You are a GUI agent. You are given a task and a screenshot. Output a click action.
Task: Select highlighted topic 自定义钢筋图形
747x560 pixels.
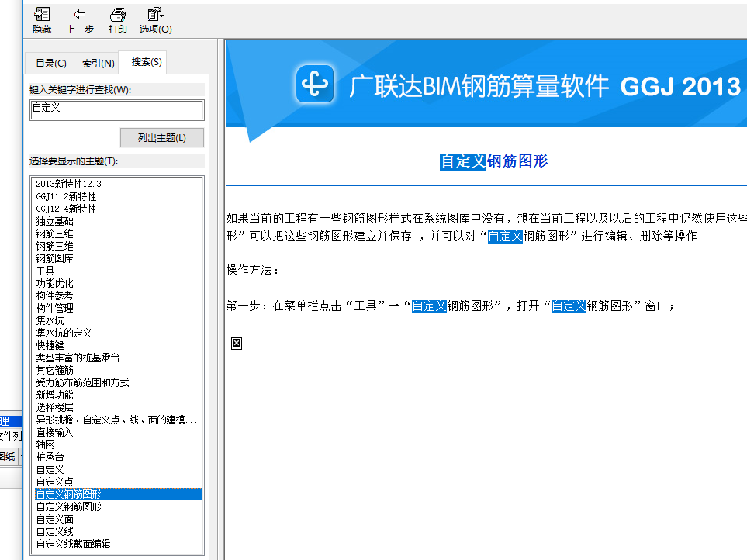click(119, 494)
